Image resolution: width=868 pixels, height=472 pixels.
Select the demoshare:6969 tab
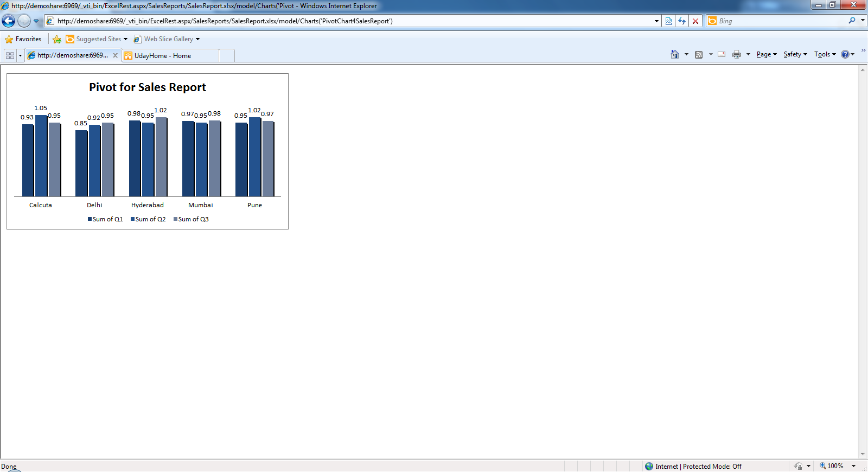[x=73, y=55]
